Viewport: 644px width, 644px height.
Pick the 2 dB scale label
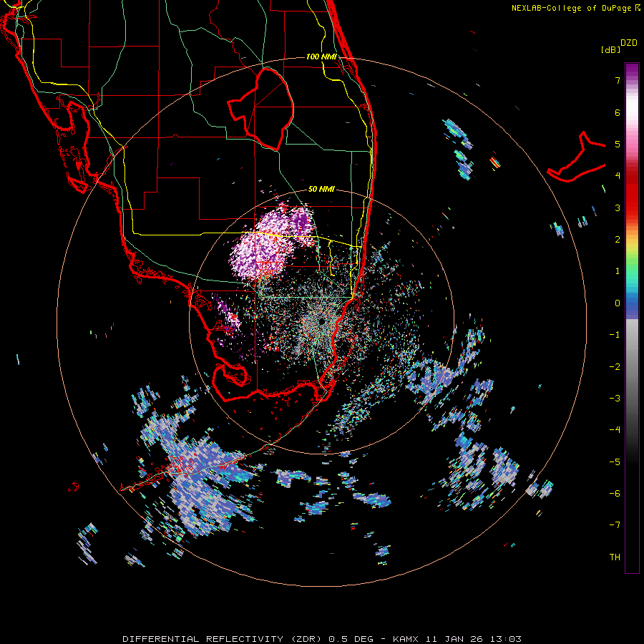[618, 240]
